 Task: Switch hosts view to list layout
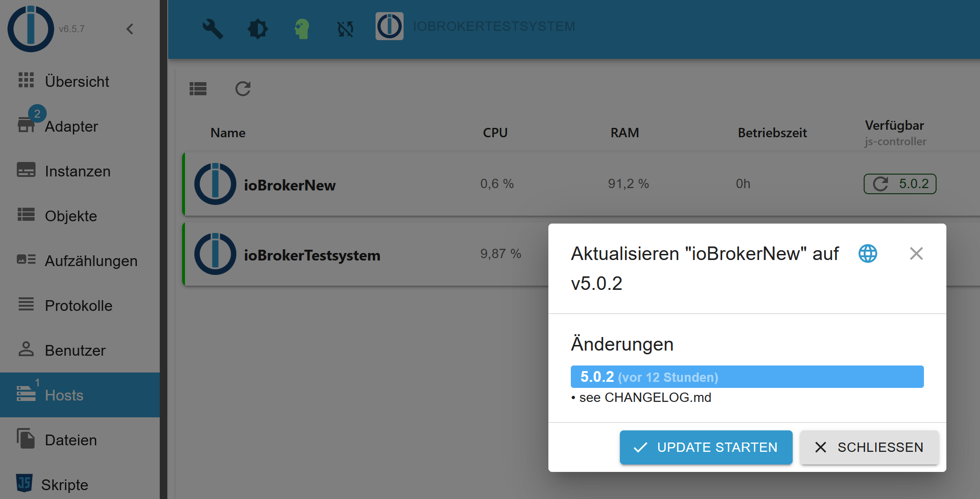198,89
